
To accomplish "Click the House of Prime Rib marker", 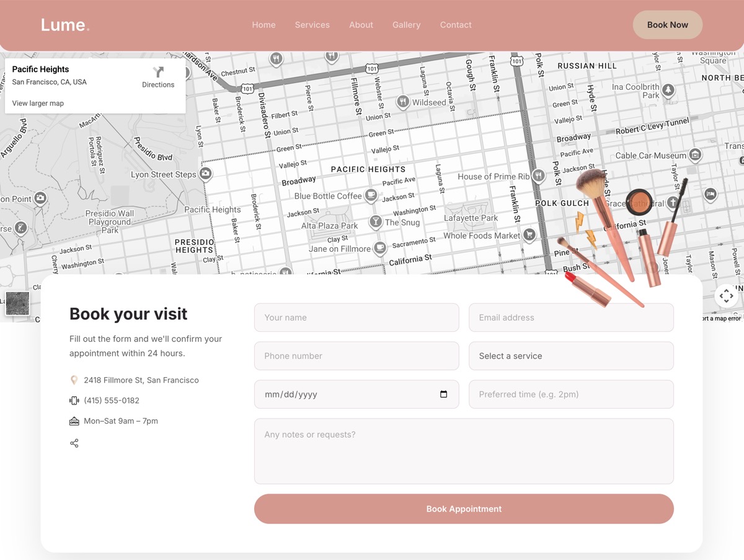I will pyautogui.click(x=539, y=176).
